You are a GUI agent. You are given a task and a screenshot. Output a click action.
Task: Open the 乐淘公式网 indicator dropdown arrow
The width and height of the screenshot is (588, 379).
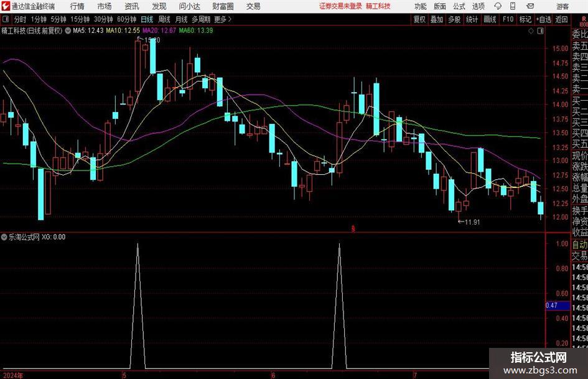point(4,237)
